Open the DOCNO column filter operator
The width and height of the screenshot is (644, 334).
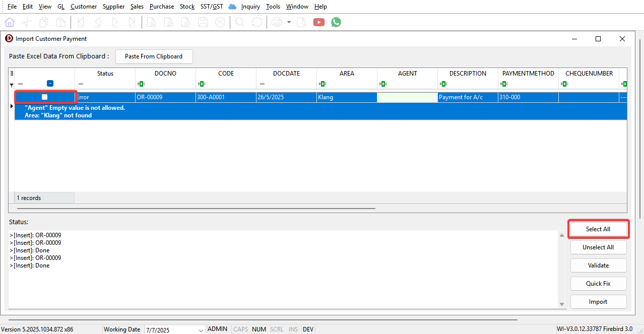click(141, 84)
